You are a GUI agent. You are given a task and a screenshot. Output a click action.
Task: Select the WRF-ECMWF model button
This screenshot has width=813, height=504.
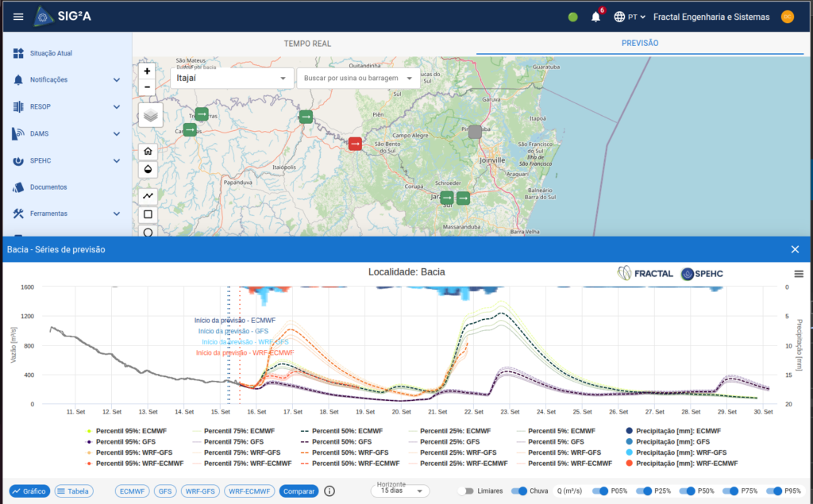[249, 491]
